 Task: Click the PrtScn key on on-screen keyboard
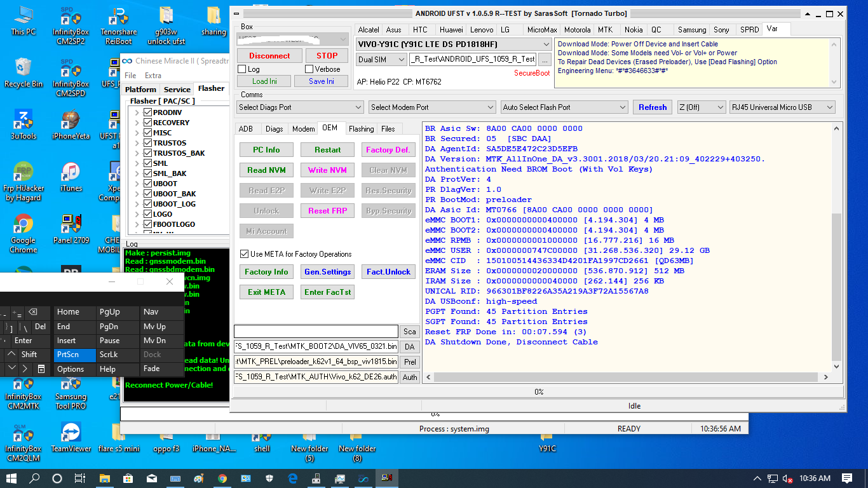tap(75, 355)
